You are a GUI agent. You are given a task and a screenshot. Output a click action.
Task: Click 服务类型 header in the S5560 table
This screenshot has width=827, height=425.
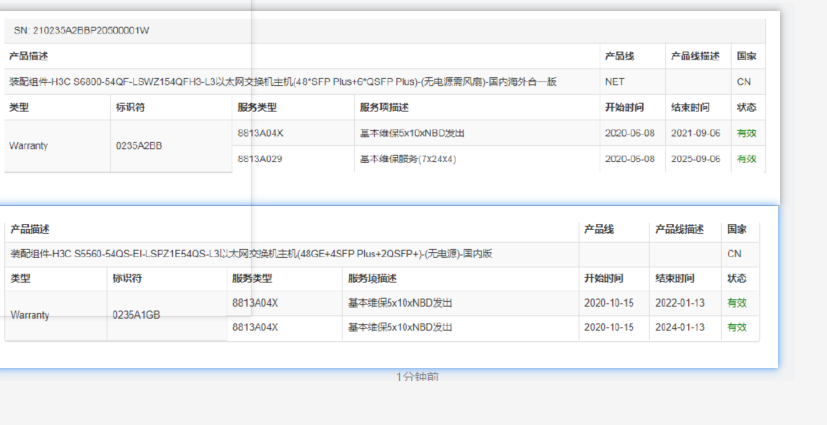point(252,278)
